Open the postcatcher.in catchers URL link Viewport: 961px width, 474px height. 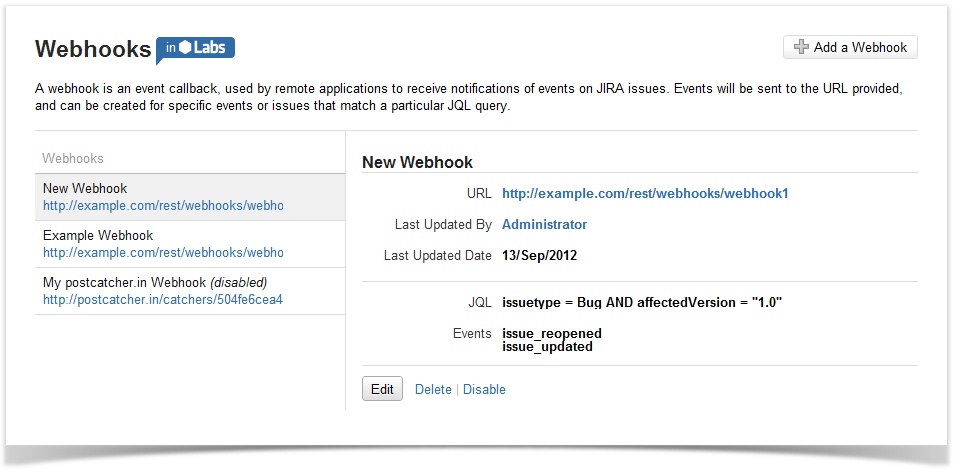pyautogui.click(x=163, y=300)
